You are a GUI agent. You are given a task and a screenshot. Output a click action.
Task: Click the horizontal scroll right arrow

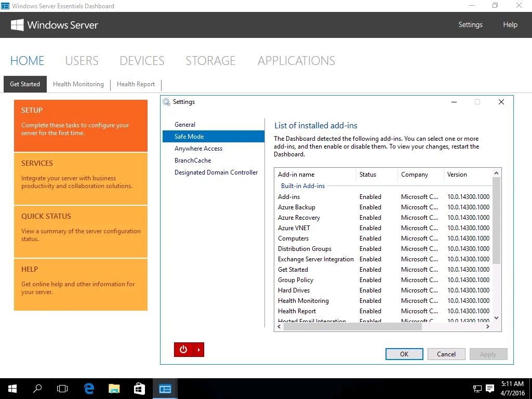[x=488, y=326]
